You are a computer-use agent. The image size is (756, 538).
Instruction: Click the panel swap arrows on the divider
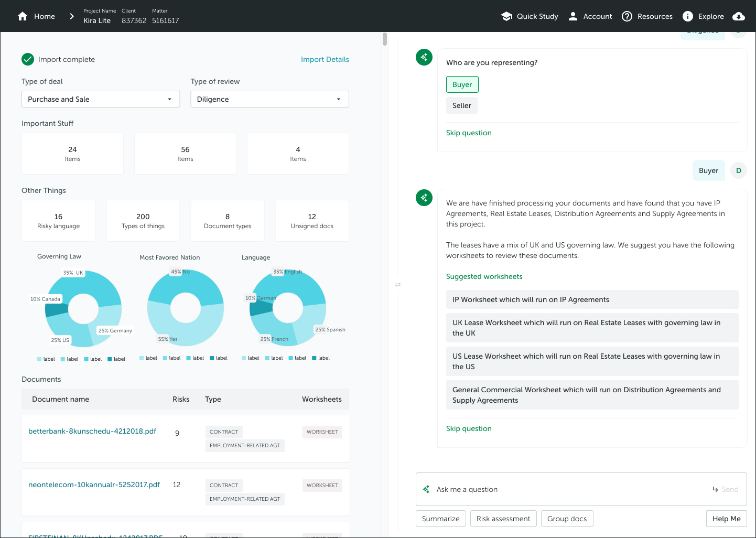[398, 285]
